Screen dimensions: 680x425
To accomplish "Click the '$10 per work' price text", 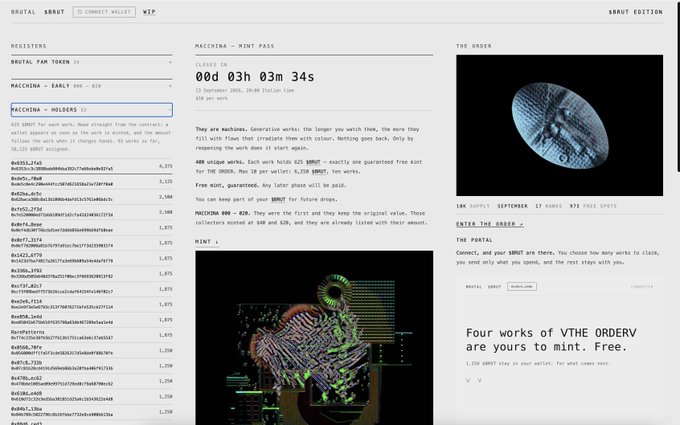I will coord(211,98).
